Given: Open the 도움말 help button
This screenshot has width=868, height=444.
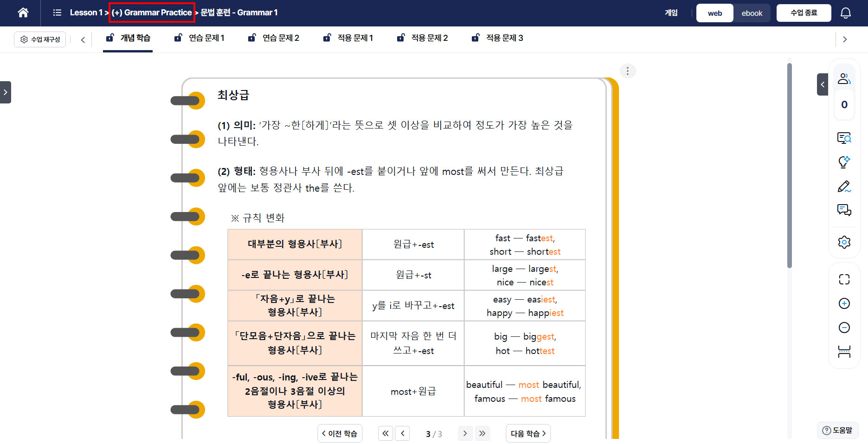Looking at the screenshot, I should click(837, 430).
